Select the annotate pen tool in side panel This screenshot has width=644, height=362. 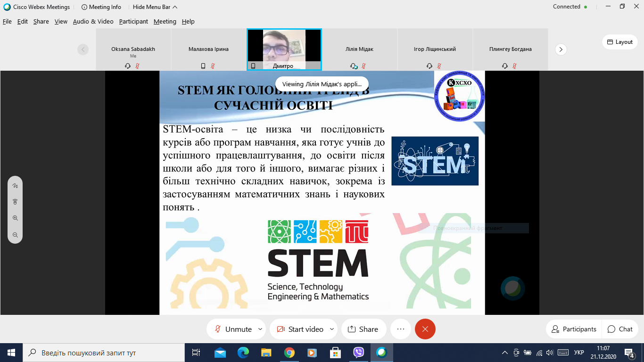pos(15,186)
